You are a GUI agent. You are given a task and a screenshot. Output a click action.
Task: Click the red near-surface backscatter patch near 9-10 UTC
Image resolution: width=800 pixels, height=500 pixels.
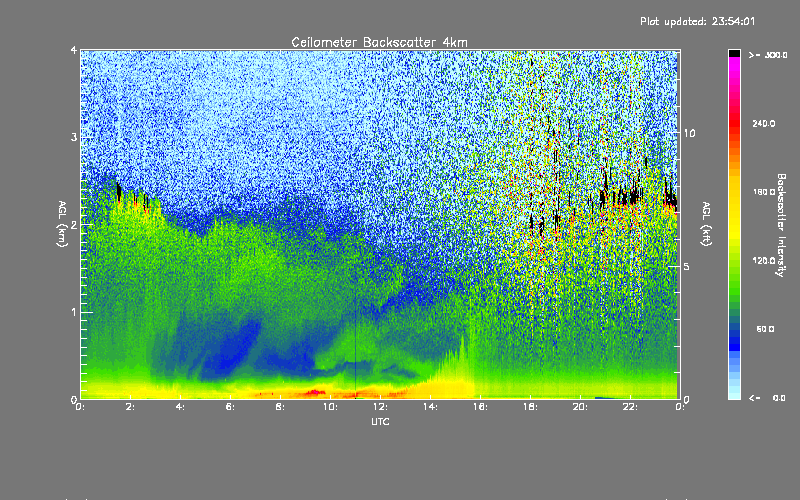pyautogui.click(x=315, y=392)
